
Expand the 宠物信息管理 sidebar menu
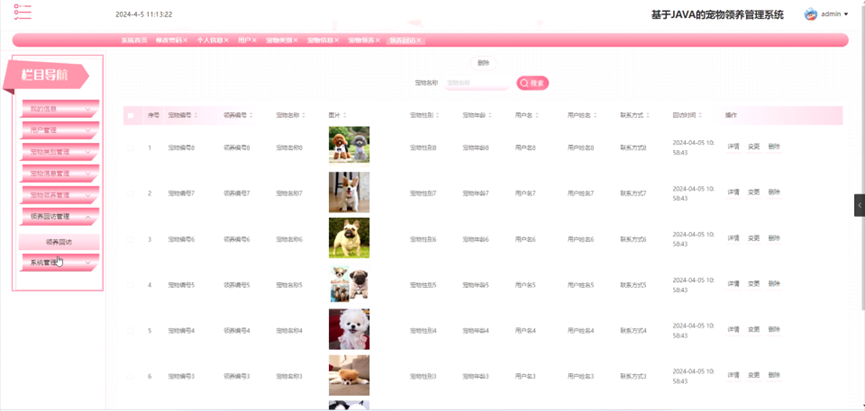pos(60,173)
